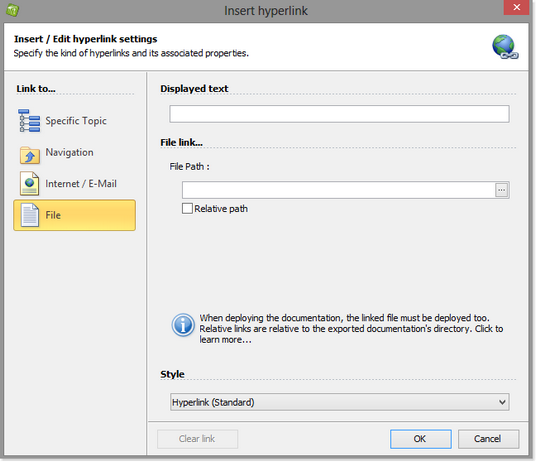Click the Link to... heading

(x=36, y=89)
